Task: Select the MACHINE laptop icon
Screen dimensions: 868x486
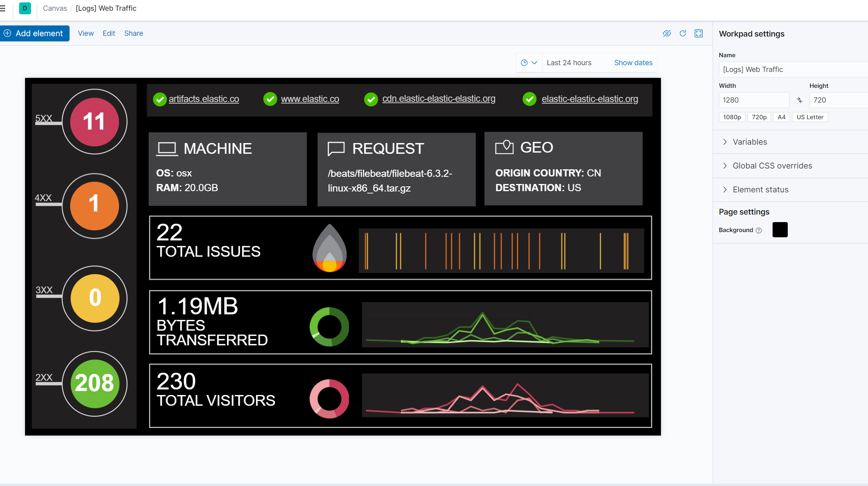Action: point(167,149)
